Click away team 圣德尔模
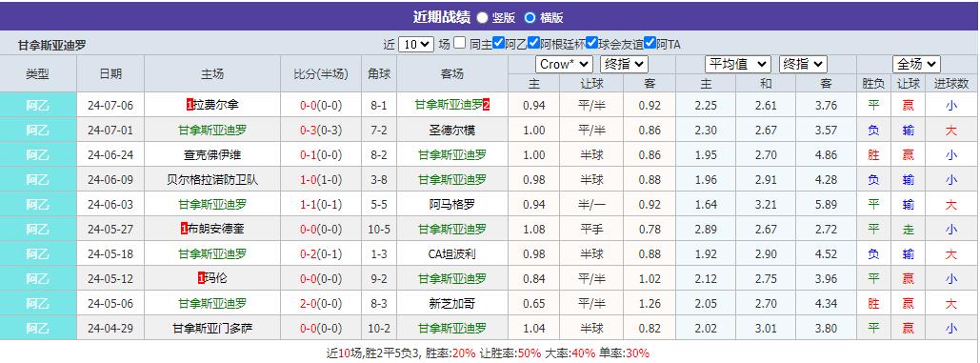Viewport: 980px width, 363px height. 451,130
